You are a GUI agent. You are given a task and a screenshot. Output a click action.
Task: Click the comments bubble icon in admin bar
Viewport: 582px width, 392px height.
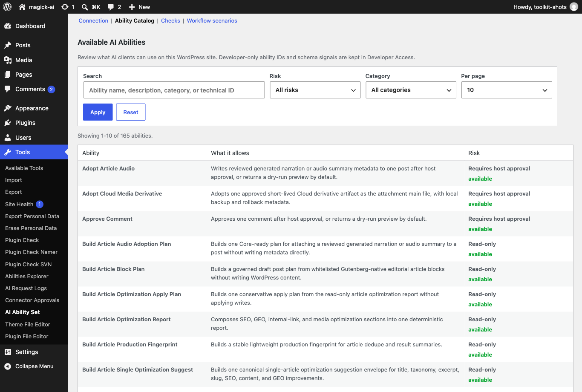coord(111,7)
